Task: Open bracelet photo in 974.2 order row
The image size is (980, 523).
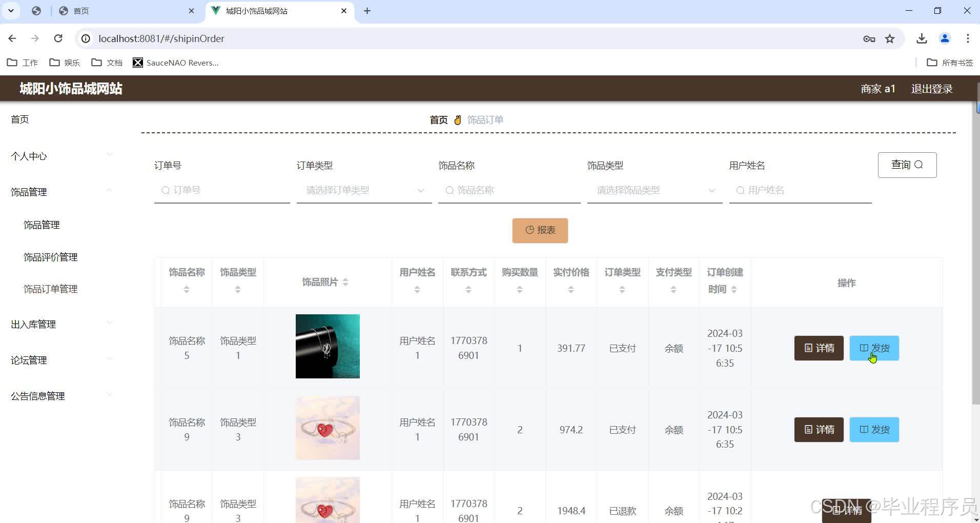Action: point(328,428)
